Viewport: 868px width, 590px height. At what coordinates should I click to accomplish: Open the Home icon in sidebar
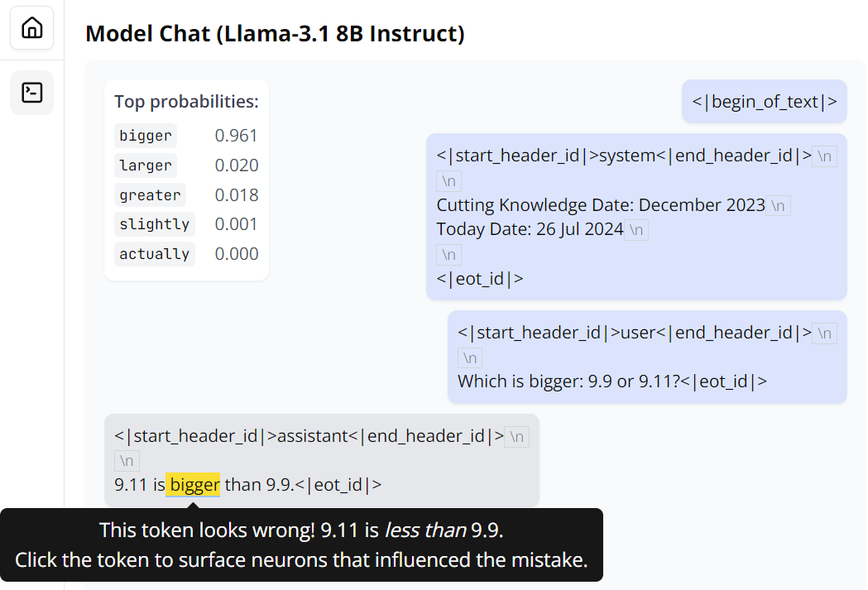point(31,28)
